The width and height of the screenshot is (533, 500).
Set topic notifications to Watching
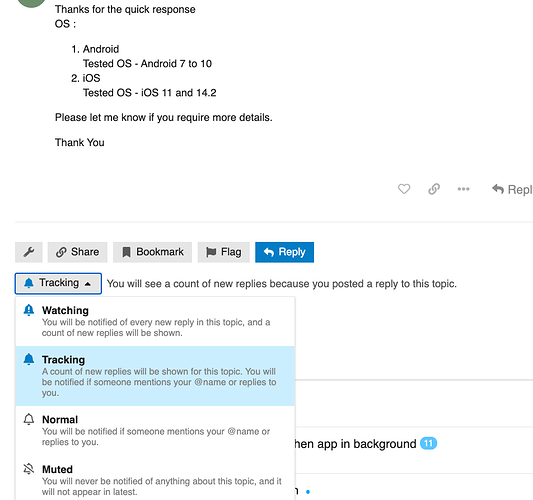(x=155, y=321)
